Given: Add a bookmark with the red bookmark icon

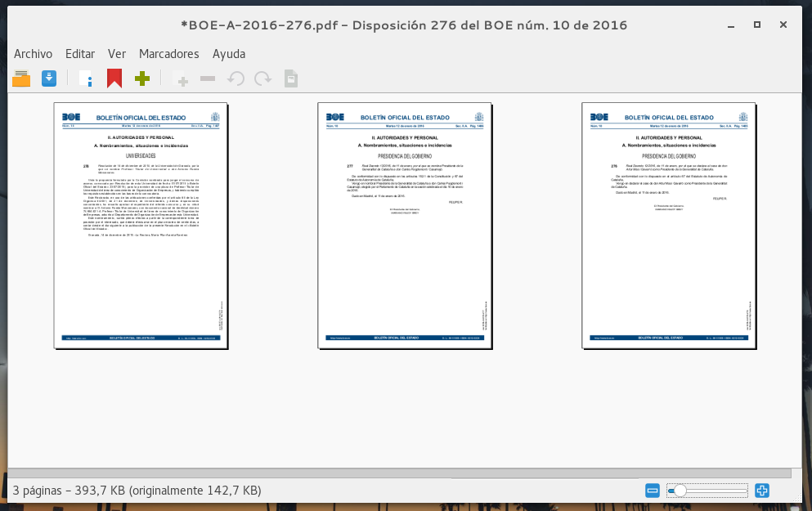Looking at the screenshot, I should 114,78.
